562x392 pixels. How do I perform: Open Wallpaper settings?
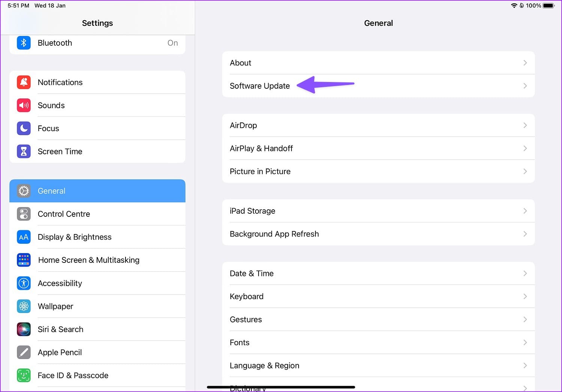[x=97, y=306]
